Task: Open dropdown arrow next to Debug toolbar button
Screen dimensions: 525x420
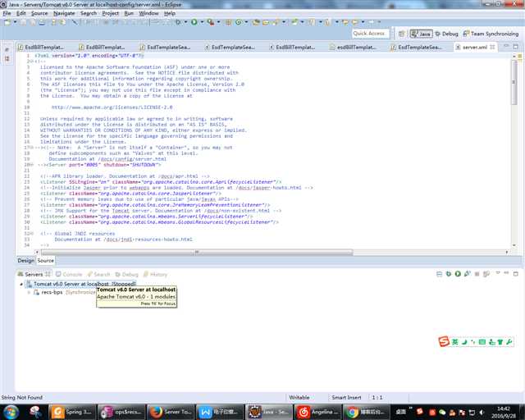Action: (x=186, y=22)
